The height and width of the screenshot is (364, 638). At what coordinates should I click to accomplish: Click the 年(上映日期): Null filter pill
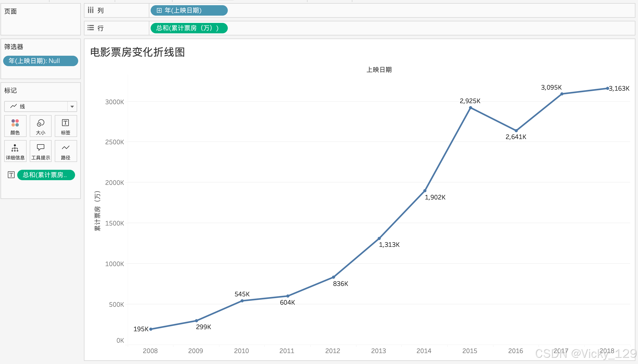[40, 61]
